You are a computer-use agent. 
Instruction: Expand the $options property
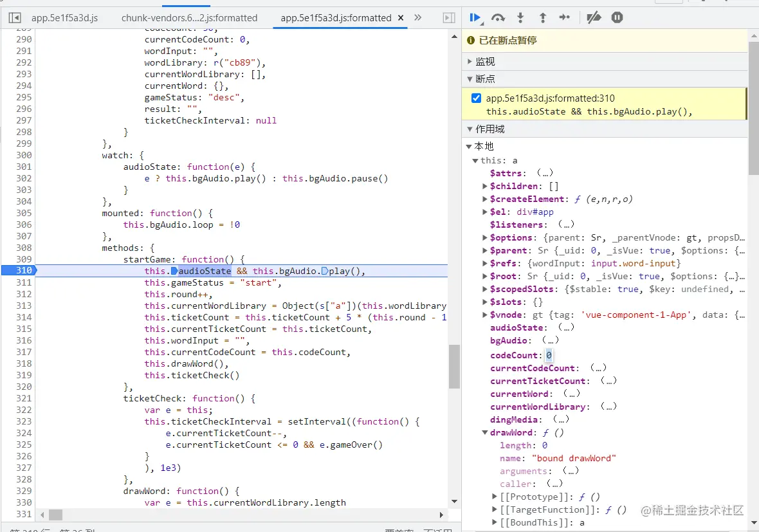pos(485,237)
